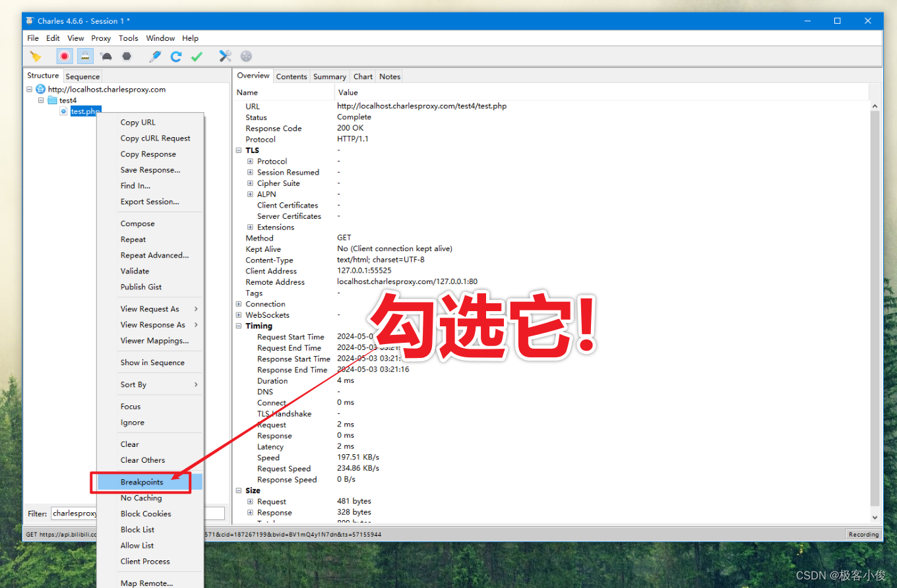Expand the Response row under Size
The image size is (897, 588).
point(250,513)
